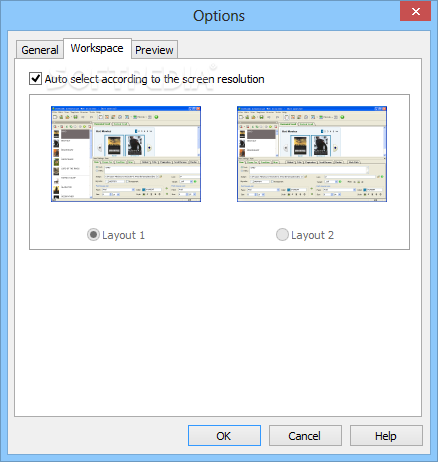Open Help for the Options dialog
The image size is (438, 462).
[x=386, y=436]
